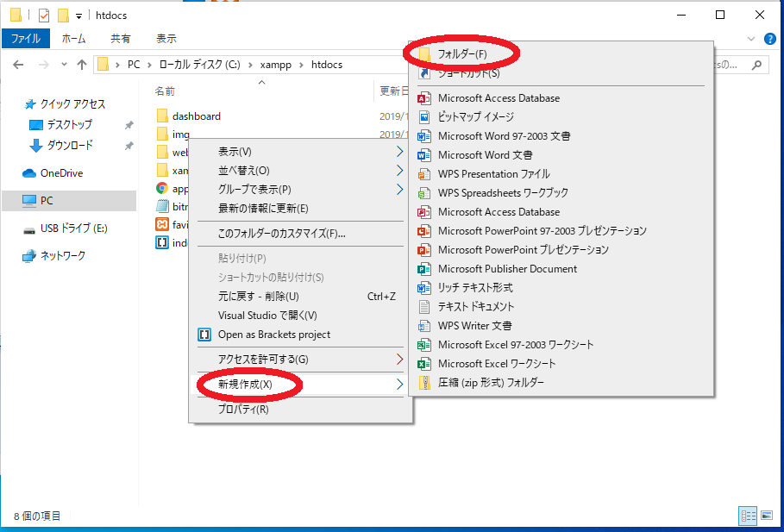
Task: Click the WPS Spreadsheets icon
Action: [424, 193]
